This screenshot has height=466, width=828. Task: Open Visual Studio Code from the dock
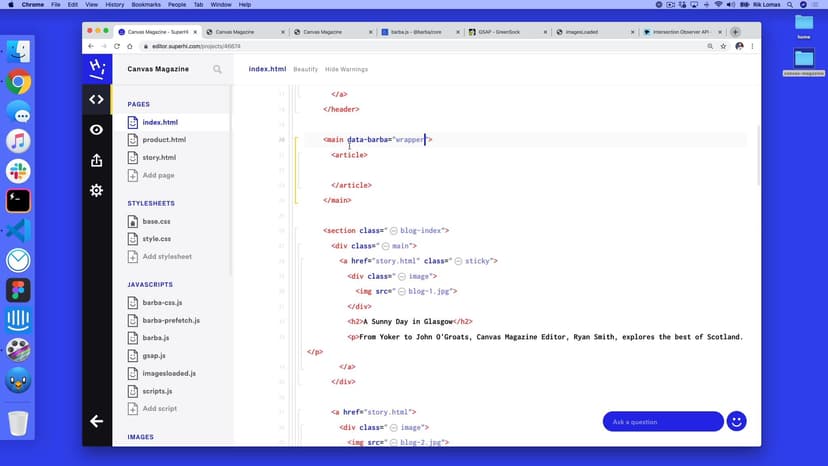18,230
